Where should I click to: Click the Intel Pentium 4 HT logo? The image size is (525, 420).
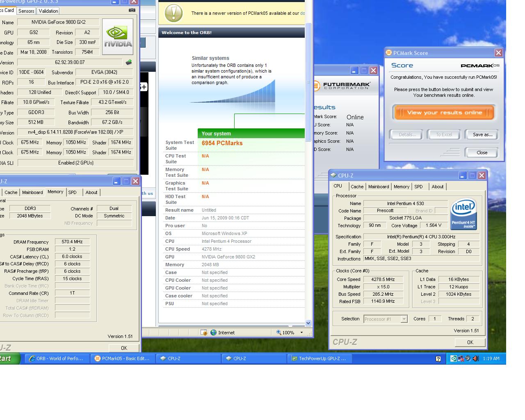pos(463,214)
